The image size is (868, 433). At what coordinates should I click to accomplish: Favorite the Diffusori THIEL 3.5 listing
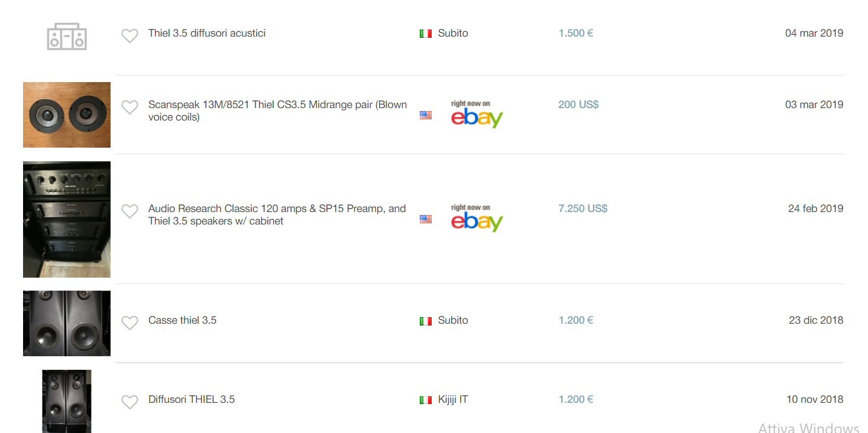[x=129, y=402]
